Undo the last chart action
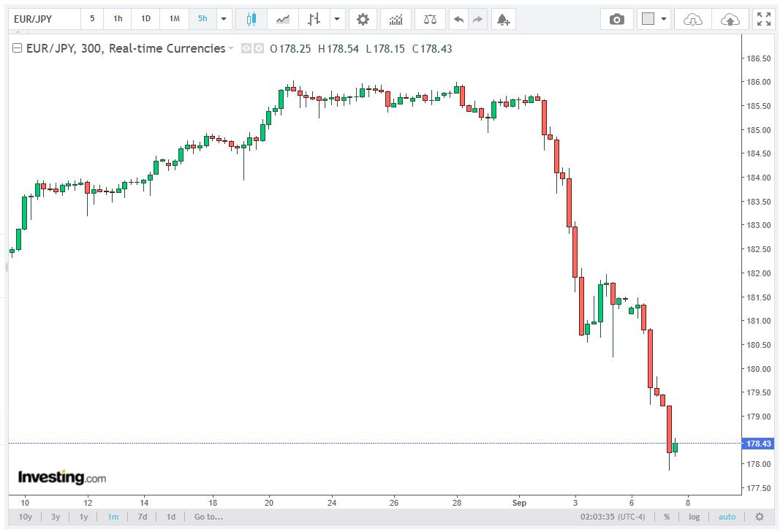Viewport: 783px width, 532px height. tap(458, 19)
